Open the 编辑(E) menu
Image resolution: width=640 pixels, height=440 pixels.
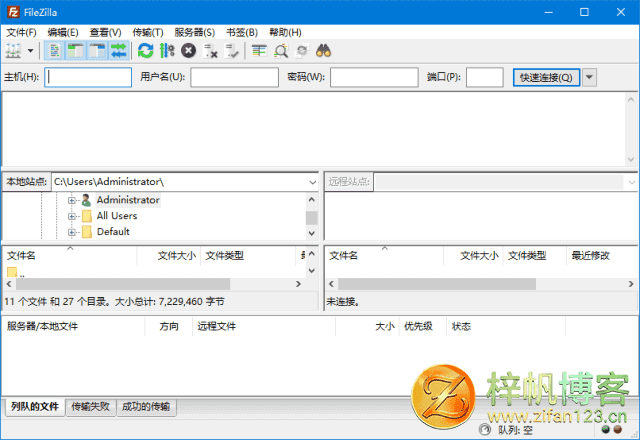(63, 32)
